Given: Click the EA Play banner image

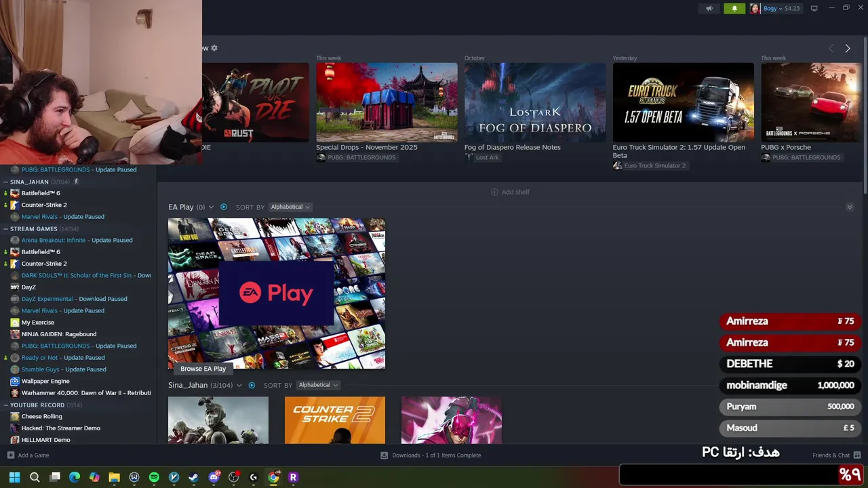Looking at the screenshot, I should [277, 293].
